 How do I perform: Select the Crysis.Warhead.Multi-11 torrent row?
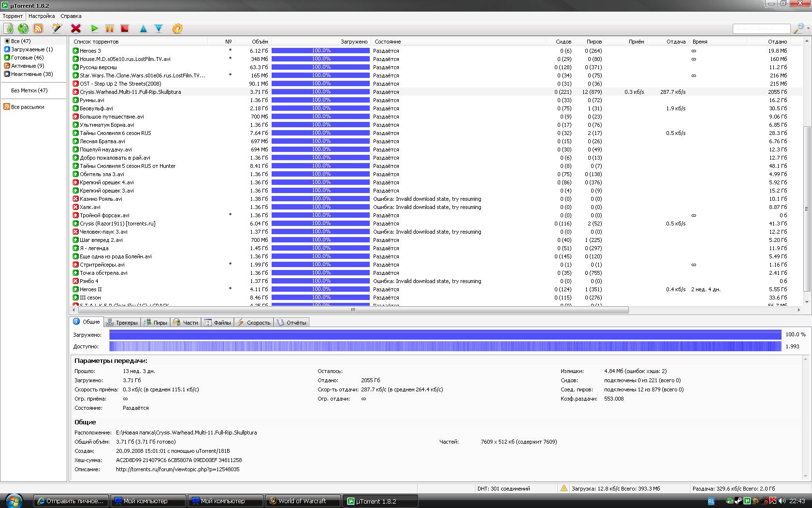click(436, 92)
